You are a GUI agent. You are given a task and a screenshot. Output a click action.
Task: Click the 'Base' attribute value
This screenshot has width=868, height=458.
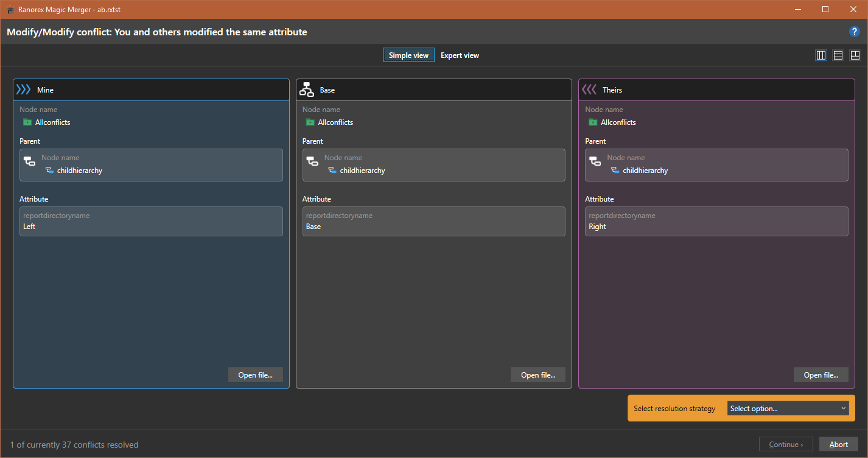pos(313,227)
